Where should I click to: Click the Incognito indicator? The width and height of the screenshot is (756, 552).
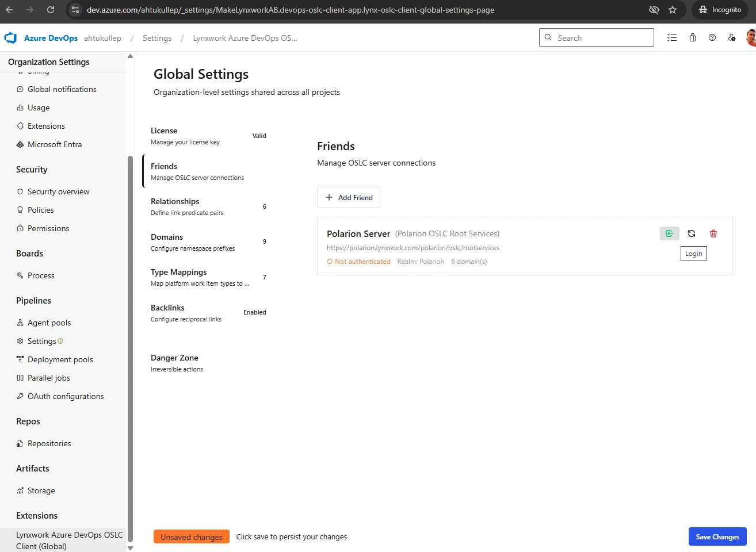point(720,10)
